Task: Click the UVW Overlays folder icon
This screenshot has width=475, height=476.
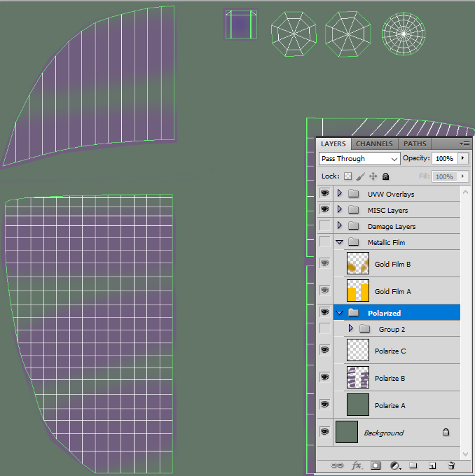Action: click(x=353, y=194)
